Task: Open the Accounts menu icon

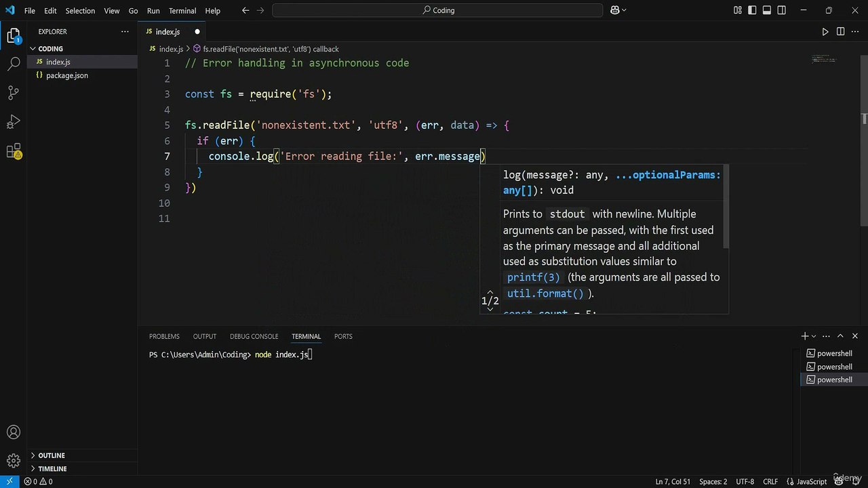Action: pos(14,432)
